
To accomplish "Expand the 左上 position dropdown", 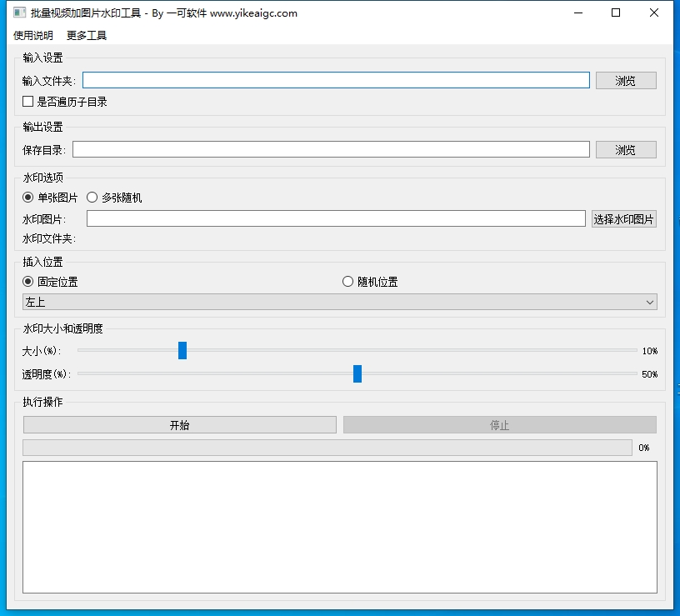I will [339, 302].
